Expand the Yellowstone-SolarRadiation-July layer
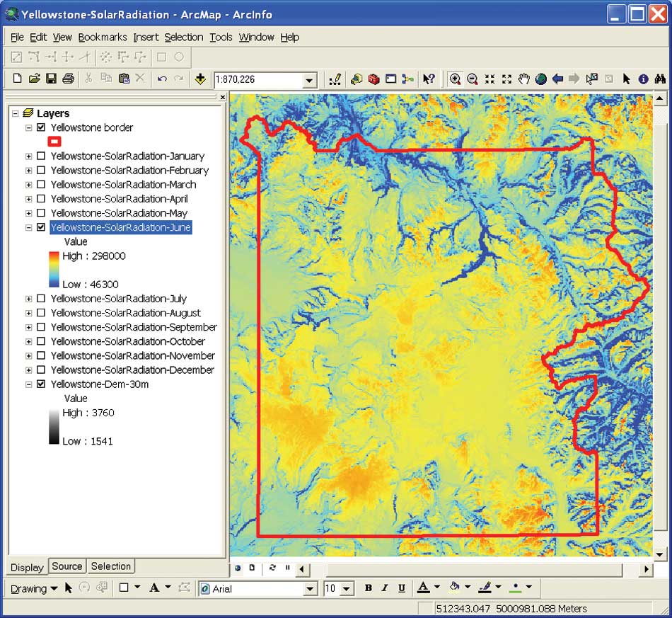The height and width of the screenshot is (618, 672). tap(29, 299)
